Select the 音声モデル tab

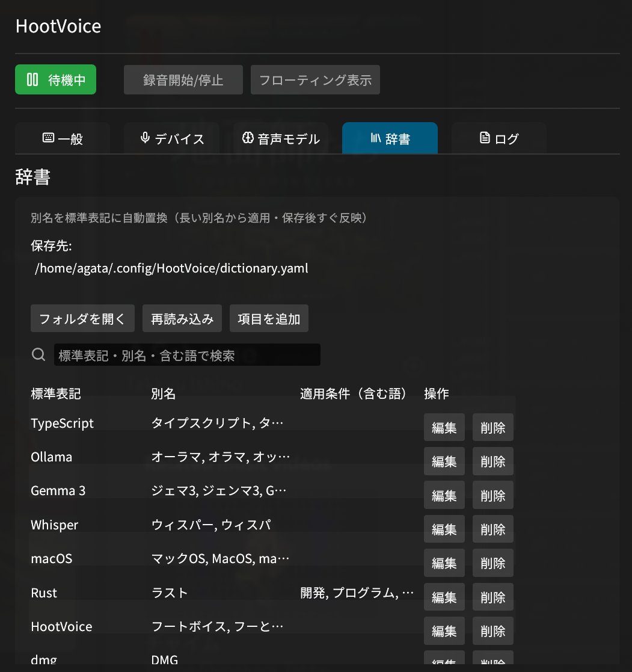[x=281, y=138]
